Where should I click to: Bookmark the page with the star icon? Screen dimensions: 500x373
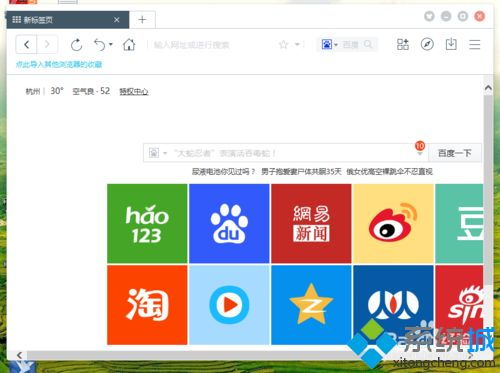[x=283, y=44]
